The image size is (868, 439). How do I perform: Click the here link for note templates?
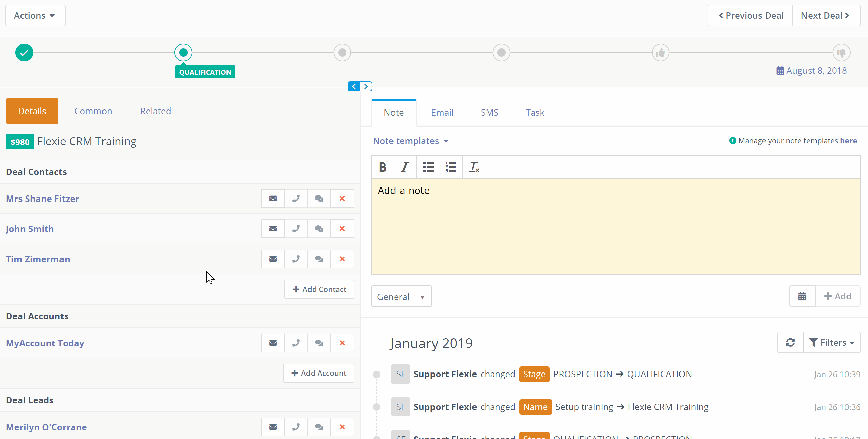coord(849,140)
